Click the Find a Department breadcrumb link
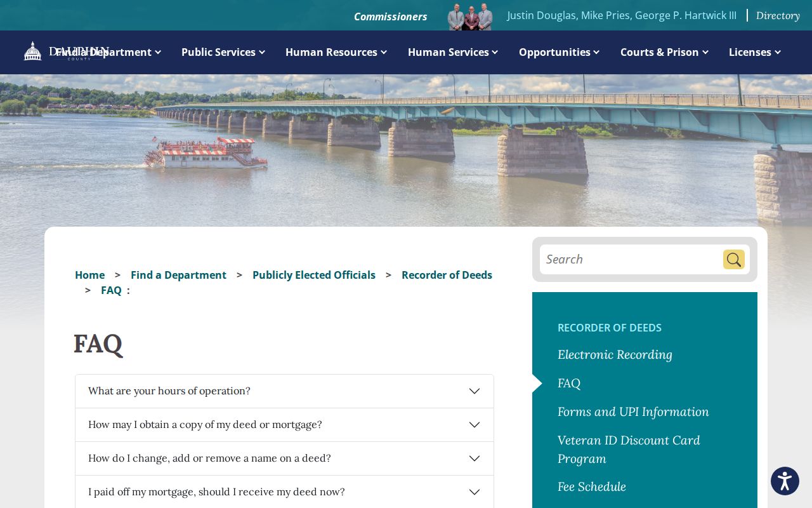 pyautogui.click(x=178, y=275)
